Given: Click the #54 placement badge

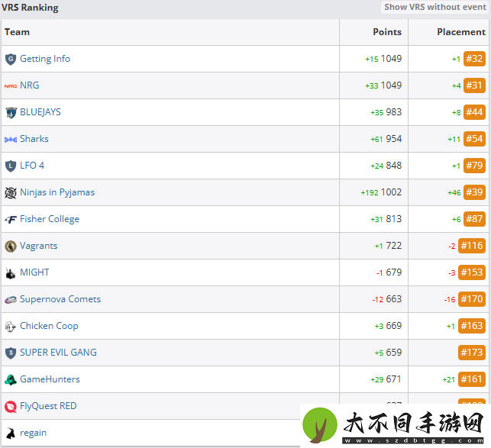Looking at the screenshot, I should click(474, 139).
